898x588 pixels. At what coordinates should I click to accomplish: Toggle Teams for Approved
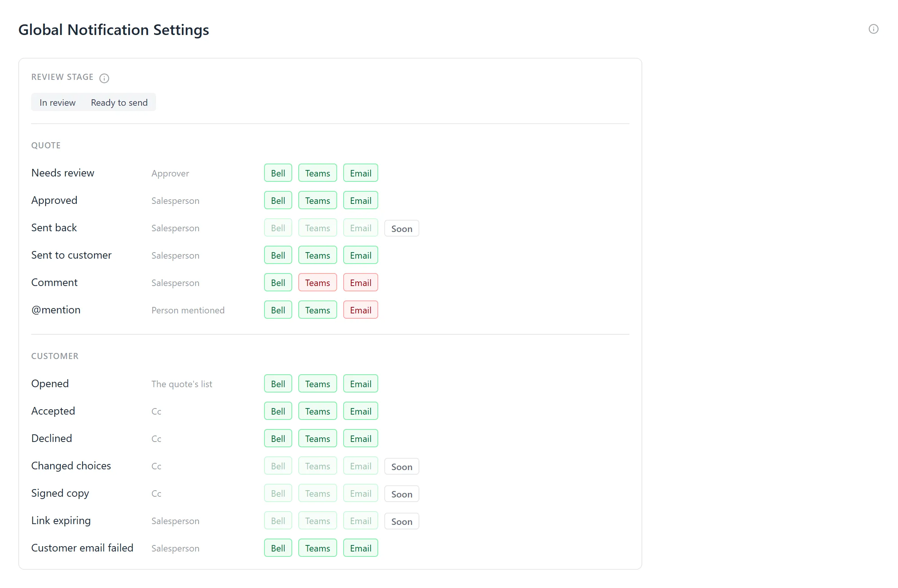(x=318, y=200)
